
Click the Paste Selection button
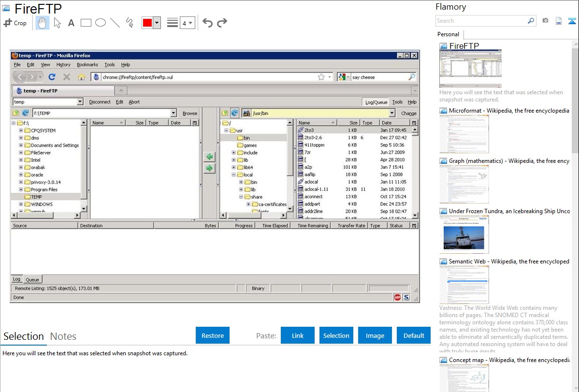(x=336, y=335)
